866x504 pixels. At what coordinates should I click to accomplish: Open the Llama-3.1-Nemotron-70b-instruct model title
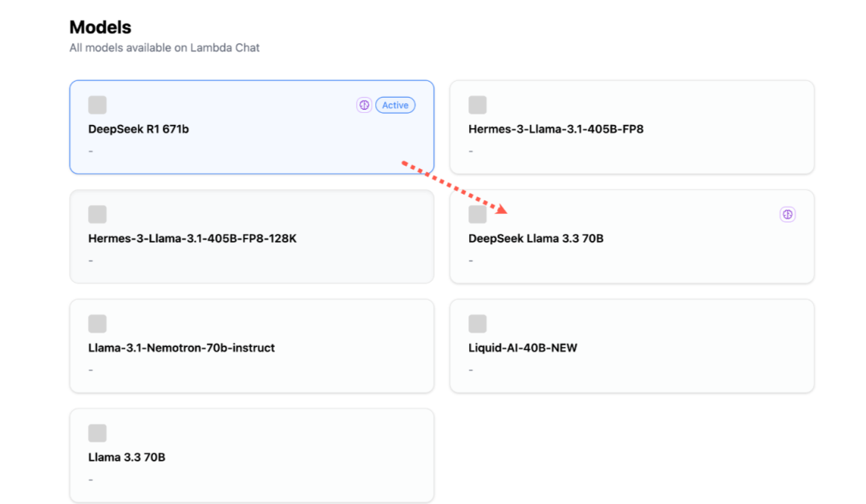(181, 348)
